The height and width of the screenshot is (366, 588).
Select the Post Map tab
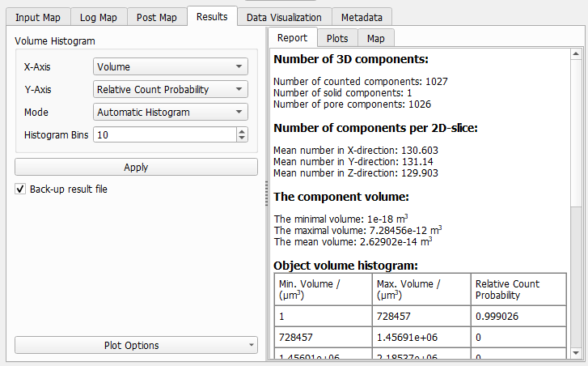(157, 17)
